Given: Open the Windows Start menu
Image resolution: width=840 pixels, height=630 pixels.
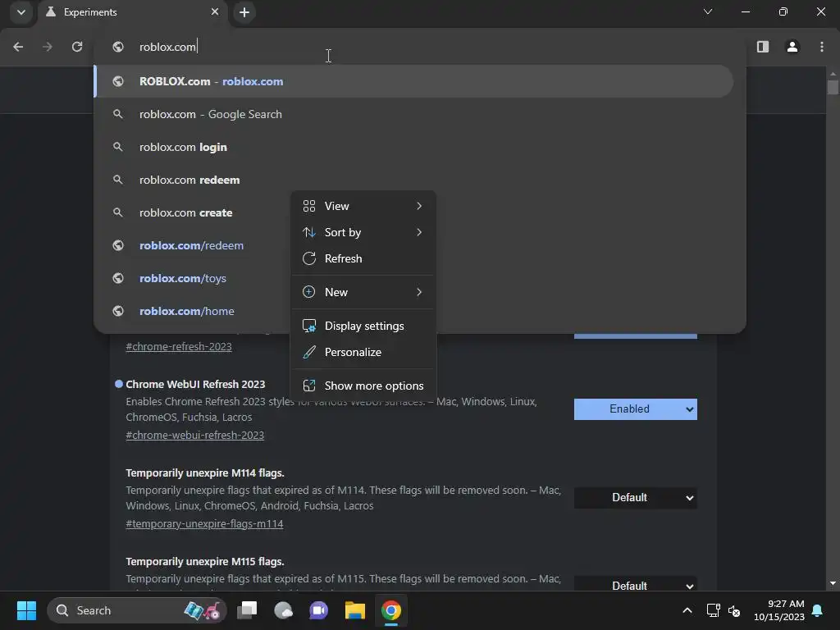Looking at the screenshot, I should [x=26, y=610].
